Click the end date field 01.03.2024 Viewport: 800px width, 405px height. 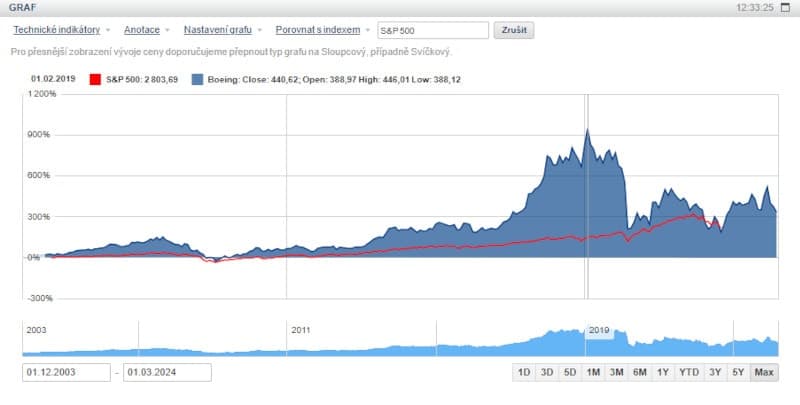coord(167,372)
